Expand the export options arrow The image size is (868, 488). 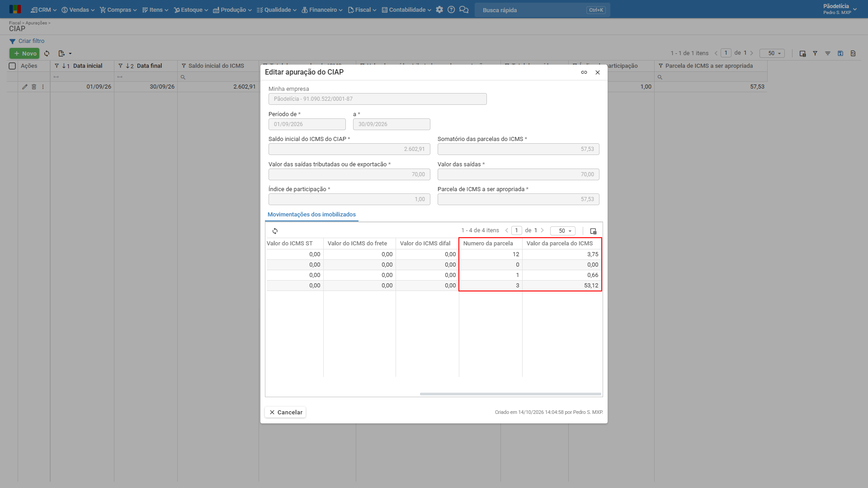coord(70,53)
